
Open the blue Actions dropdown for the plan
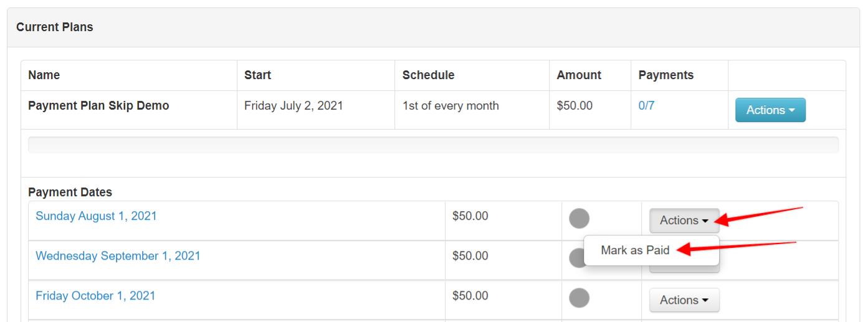(770, 110)
